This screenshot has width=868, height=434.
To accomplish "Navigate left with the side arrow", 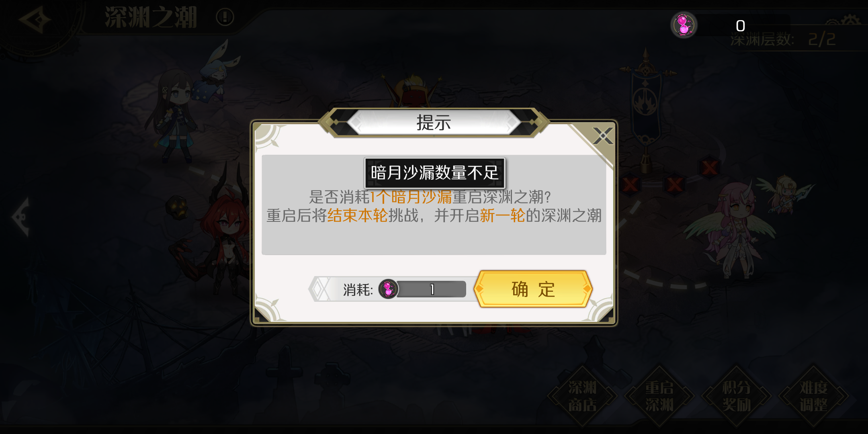I will click(x=22, y=217).
